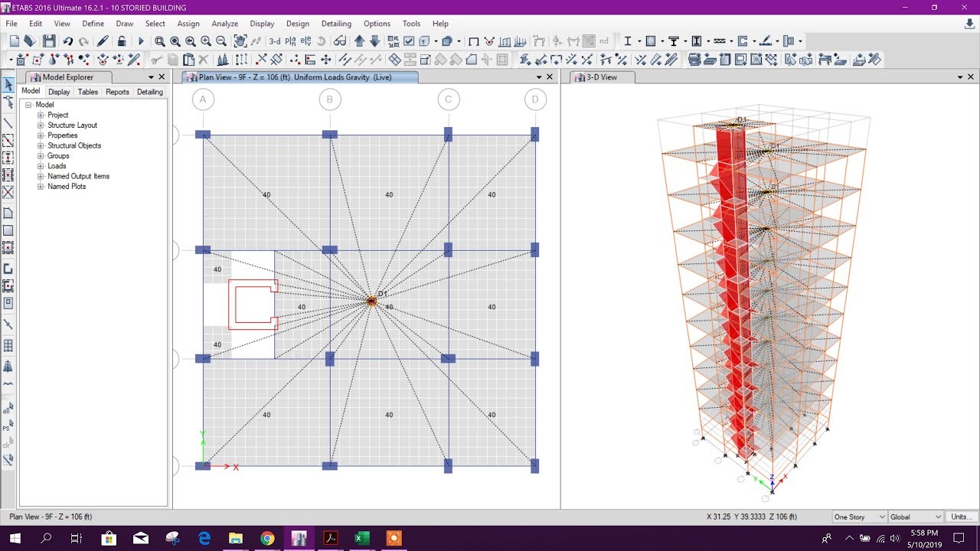Open dropdown arrow next to I-section icon
Image resolution: width=980 pixels, height=551 pixels.
[x=638, y=41]
